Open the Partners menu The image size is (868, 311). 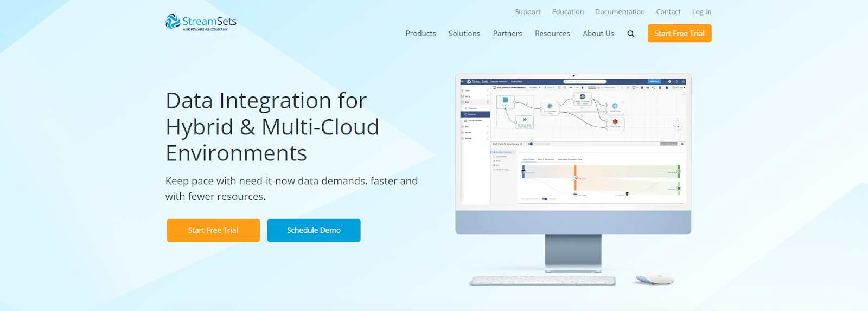pos(508,34)
